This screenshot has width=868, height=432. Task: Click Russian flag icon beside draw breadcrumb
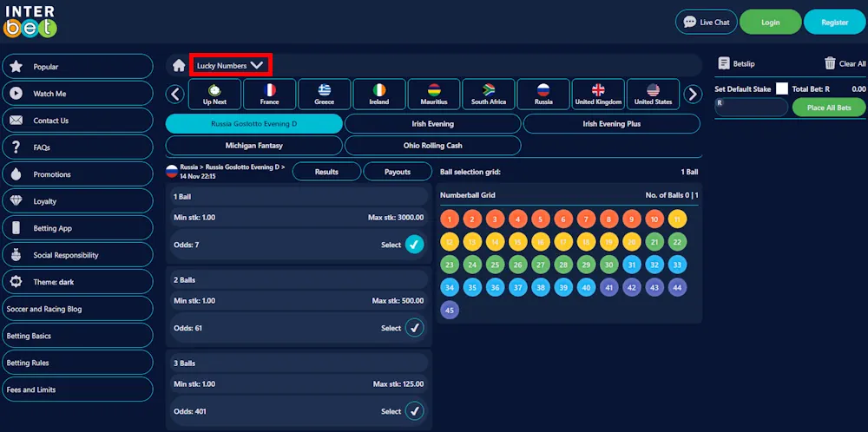[x=172, y=172]
